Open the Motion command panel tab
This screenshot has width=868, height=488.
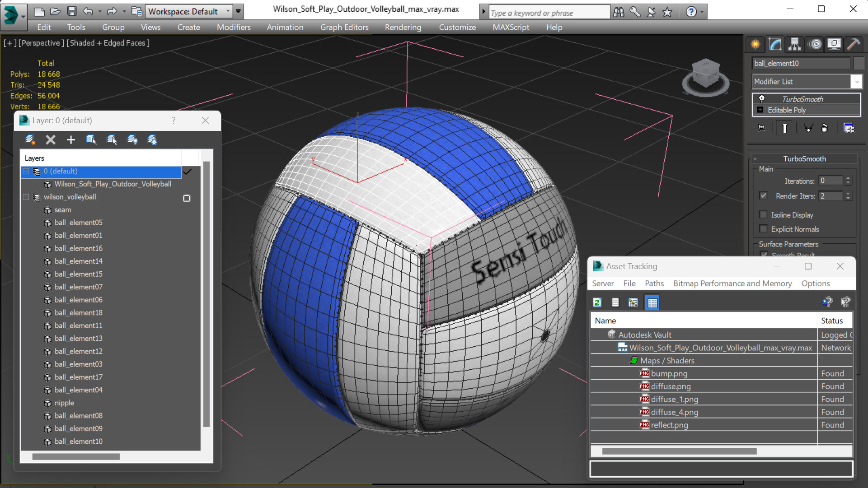click(x=816, y=44)
